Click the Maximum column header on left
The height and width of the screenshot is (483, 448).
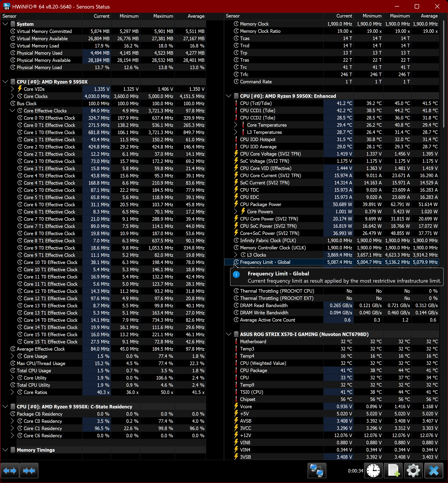click(x=163, y=16)
